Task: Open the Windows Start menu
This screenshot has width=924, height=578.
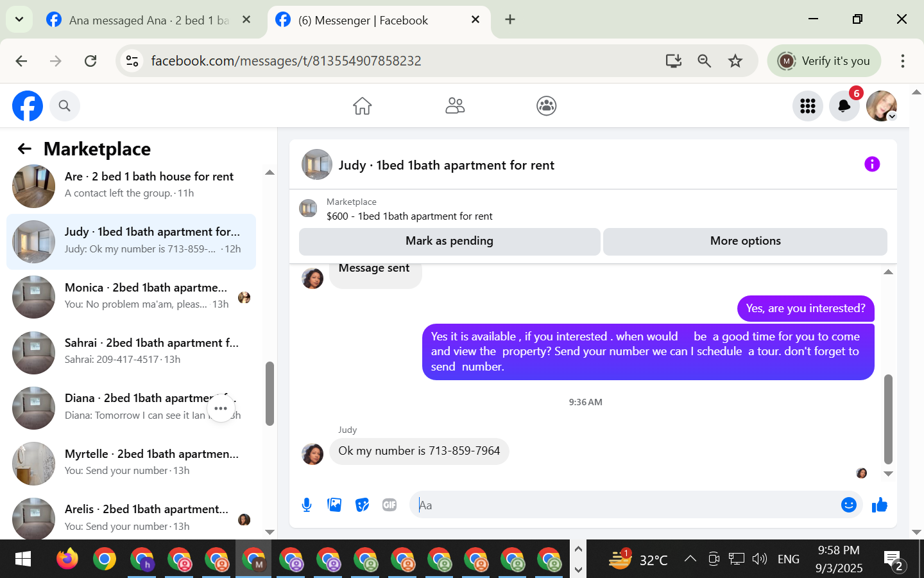Action: (22, 559)
